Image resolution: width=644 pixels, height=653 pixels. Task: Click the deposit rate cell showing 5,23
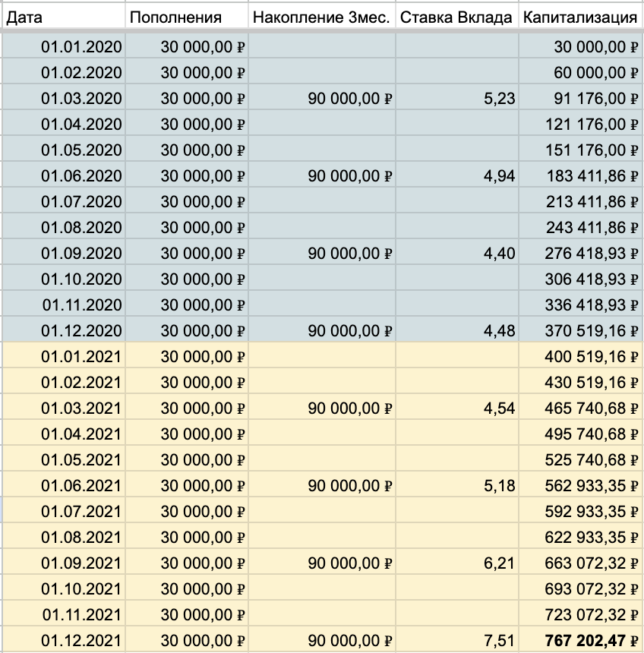click(x=499, y=98)
